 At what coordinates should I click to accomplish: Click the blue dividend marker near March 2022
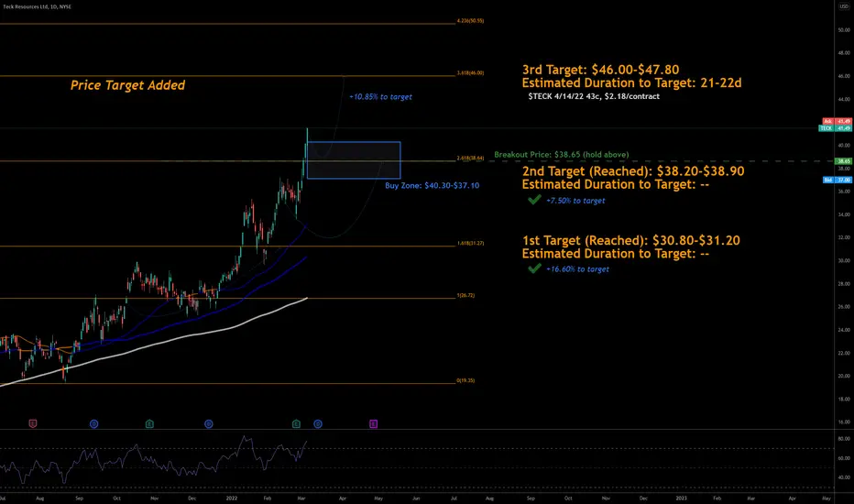(318, 423)
